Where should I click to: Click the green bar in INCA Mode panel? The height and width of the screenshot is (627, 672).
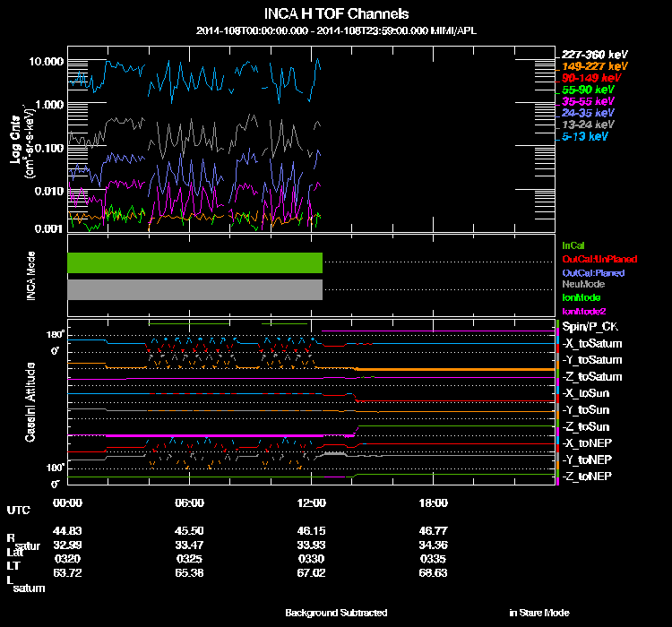(x=194, y=262)
